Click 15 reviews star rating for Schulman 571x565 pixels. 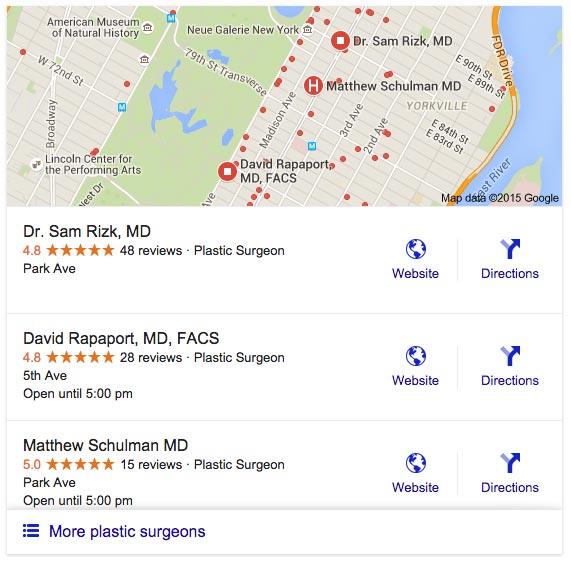80,465
